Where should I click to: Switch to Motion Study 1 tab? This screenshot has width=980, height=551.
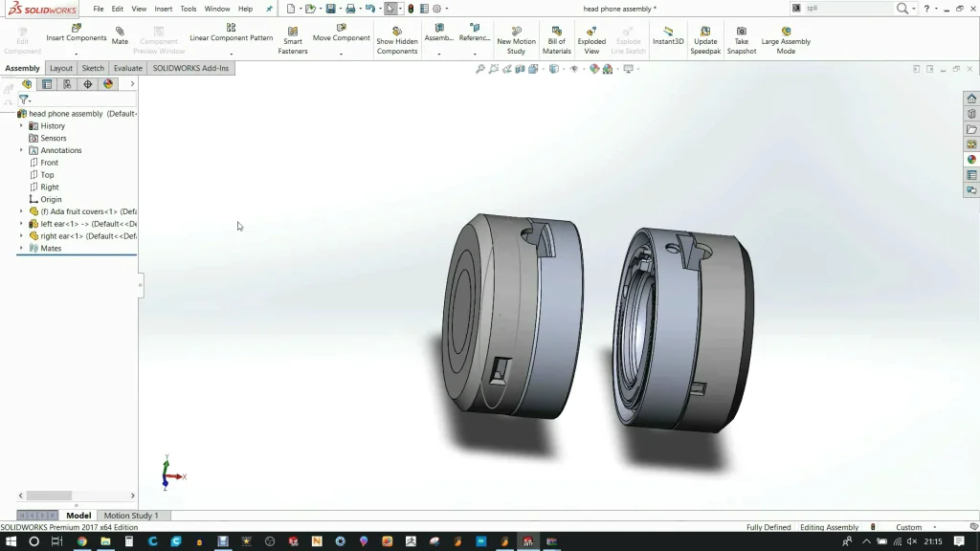point(131,516)
